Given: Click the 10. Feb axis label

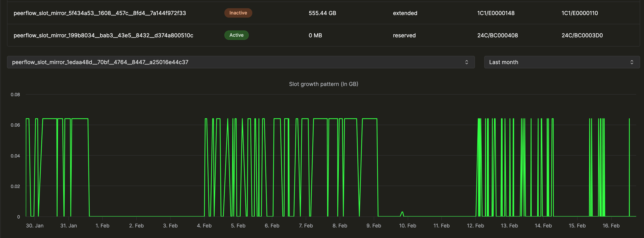Looking at the screenshot, I should (x=407, y=225).
